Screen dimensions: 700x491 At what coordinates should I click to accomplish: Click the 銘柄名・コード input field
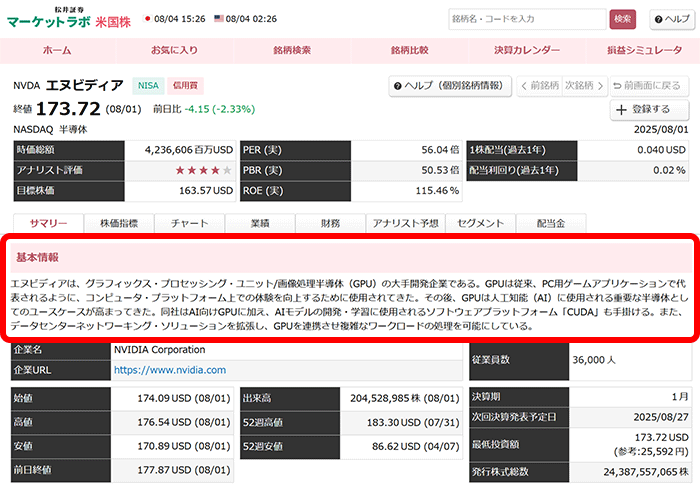pyautogui.click(x=526, y=18)
